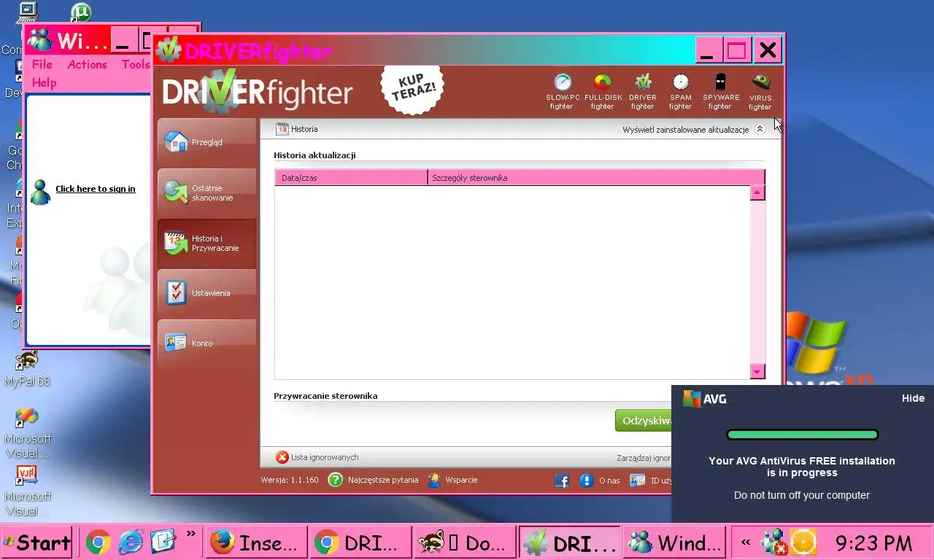The image size is (934, 560).
Task: Switch to Chrome 'DRI...' taskbar button
Action: tap(360, 542)
